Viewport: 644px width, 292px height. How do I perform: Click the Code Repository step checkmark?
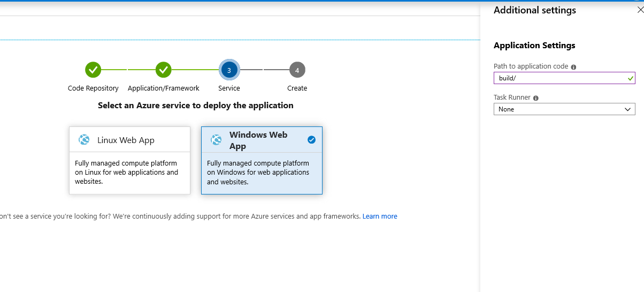[x=93, y=70]
